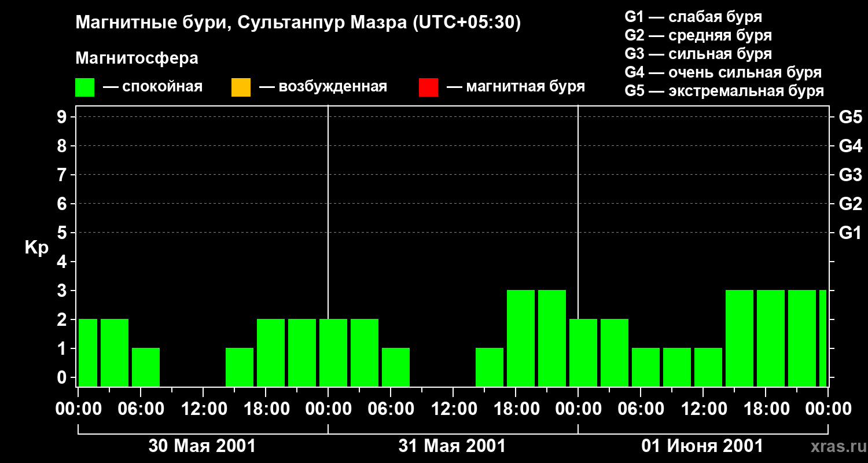Click the red 'магнитная буря' legend swatch
Viewport: 868px width, 463px height.
click(428, 87)
